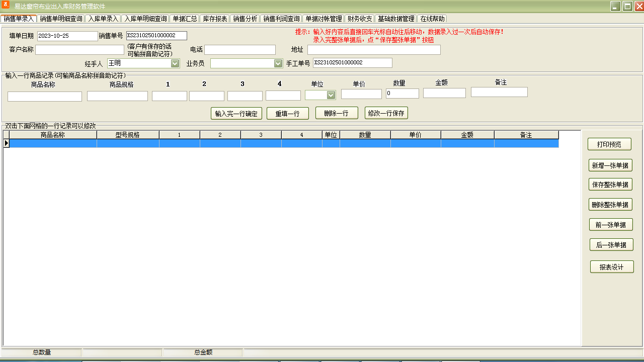644x362 pixels.
Task: Click 新增一张单据 button
Action: 610,165
